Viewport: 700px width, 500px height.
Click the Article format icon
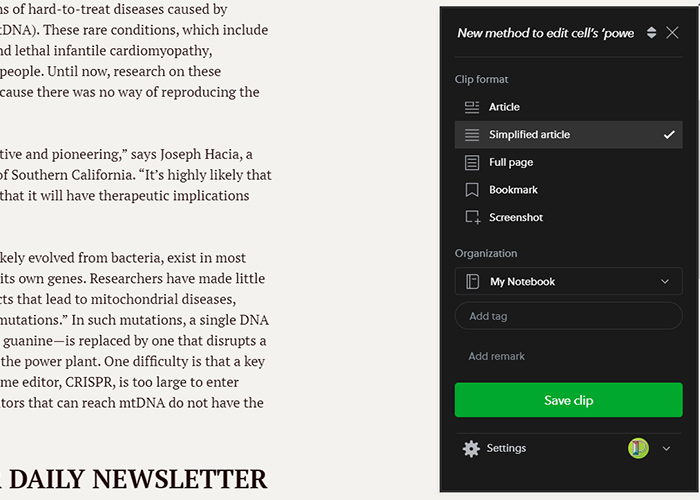471,107
